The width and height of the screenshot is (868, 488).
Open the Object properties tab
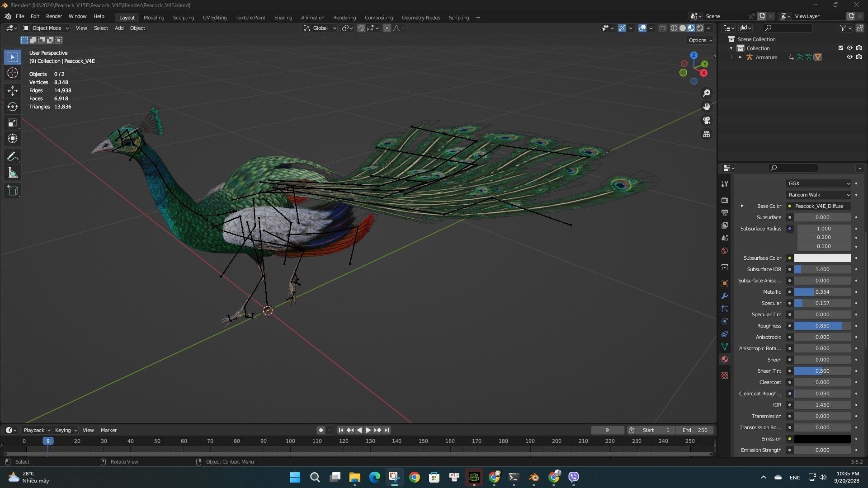(725, 283)
